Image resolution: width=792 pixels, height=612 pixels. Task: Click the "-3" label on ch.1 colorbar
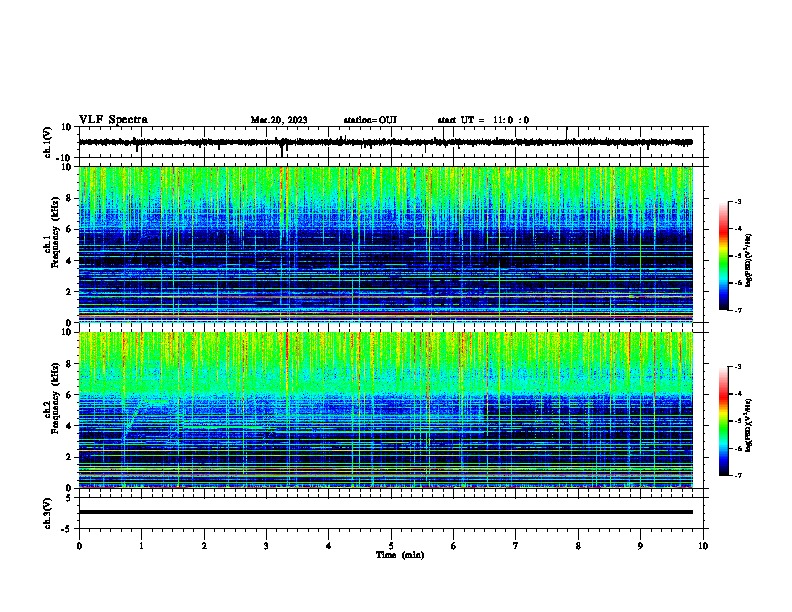pos(737,202)
